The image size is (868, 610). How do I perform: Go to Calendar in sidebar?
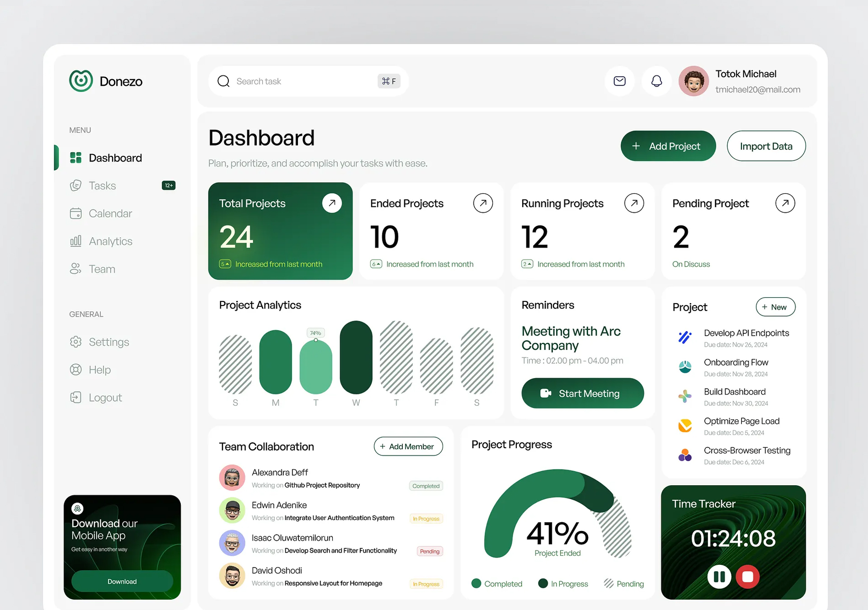pyautogui.click(x=110, y=213)
